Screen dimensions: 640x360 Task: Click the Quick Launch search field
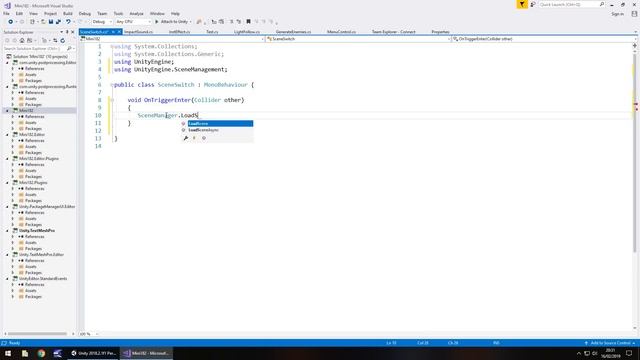(571, 4)
